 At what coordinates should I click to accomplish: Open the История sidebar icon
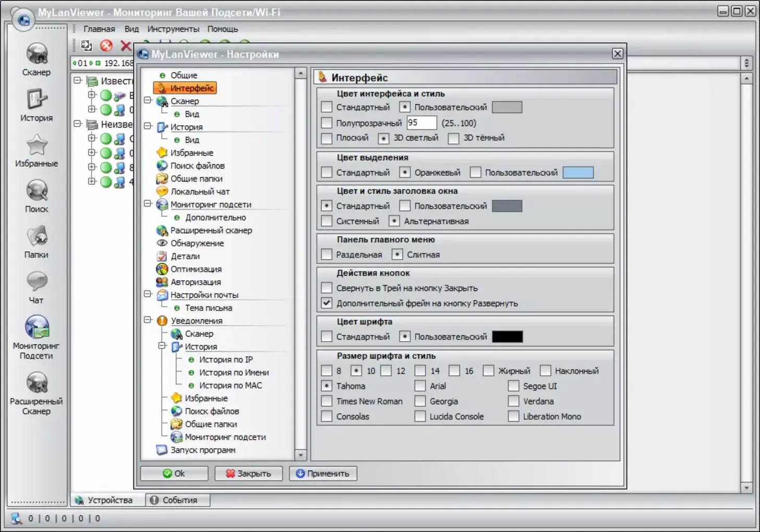(x=37, y=99)
